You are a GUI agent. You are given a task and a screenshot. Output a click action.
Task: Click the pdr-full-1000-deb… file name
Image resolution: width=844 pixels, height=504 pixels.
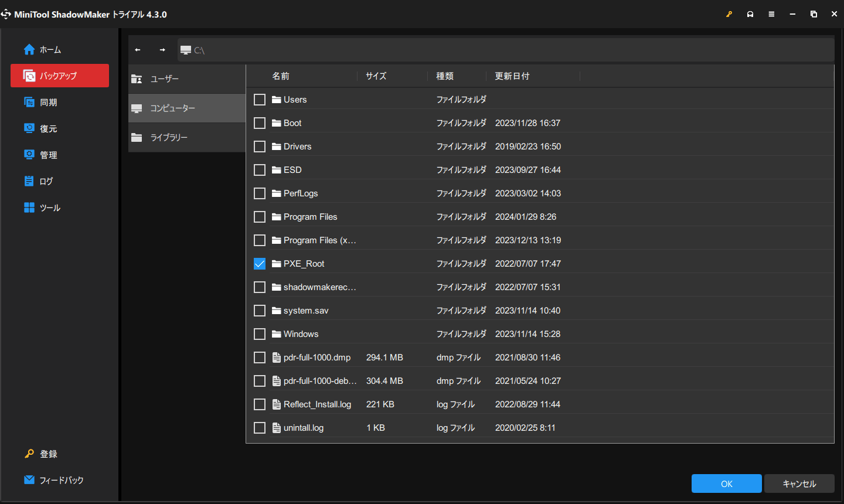point(320,381)
